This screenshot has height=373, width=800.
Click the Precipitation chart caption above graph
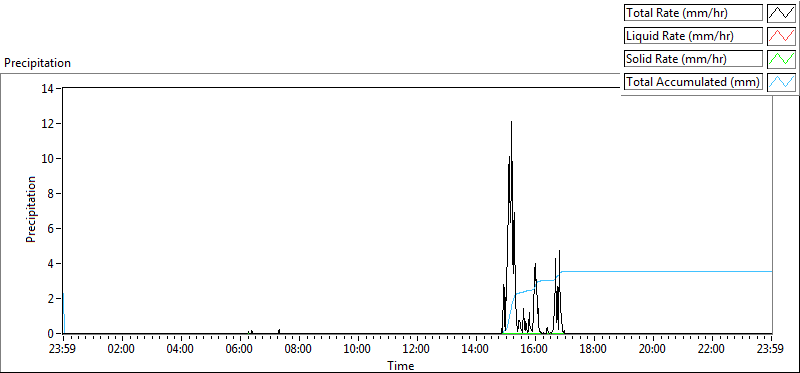37,63
